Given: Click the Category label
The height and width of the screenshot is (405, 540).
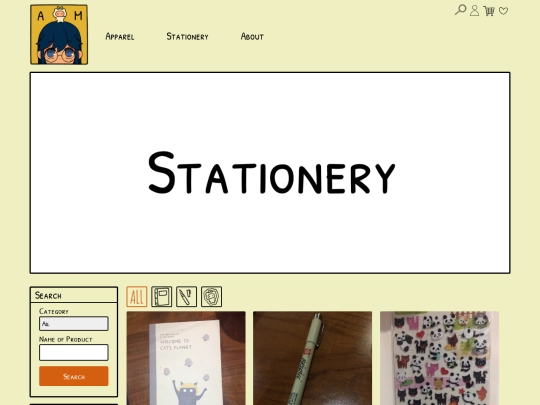Looking at the screenshot, I should [x=54, y=311].
